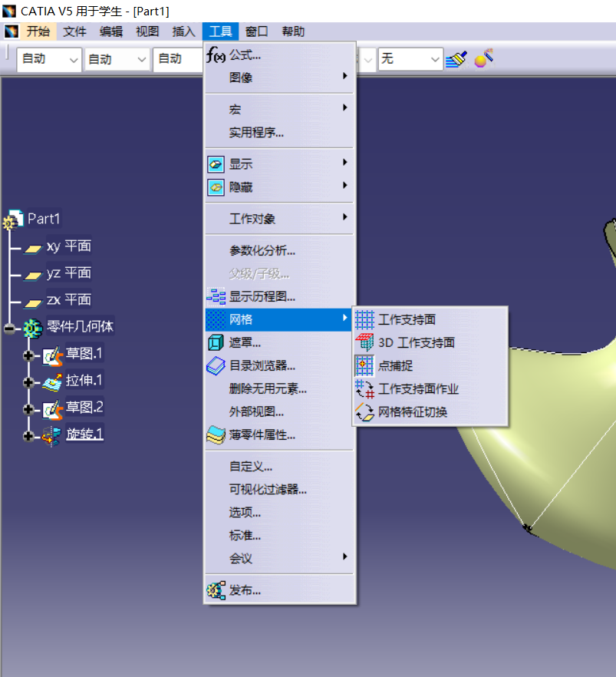Choose 公式... from the menu
The height and width of the screenshot is (677, 616).
(x=279, y=54)
